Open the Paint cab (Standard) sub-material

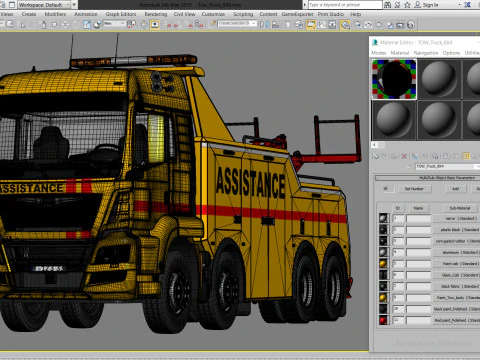456,264
